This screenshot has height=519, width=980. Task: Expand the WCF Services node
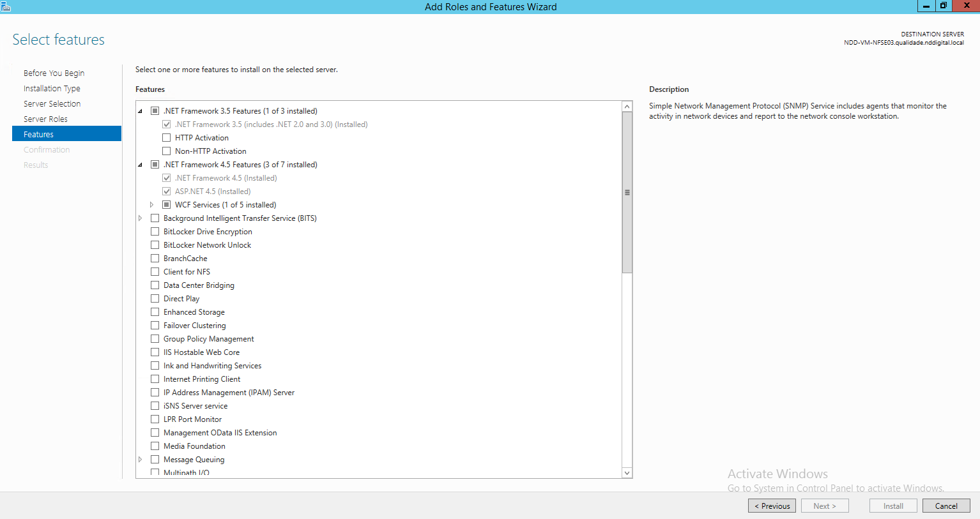pyautogui.click(x=151, y=204)
